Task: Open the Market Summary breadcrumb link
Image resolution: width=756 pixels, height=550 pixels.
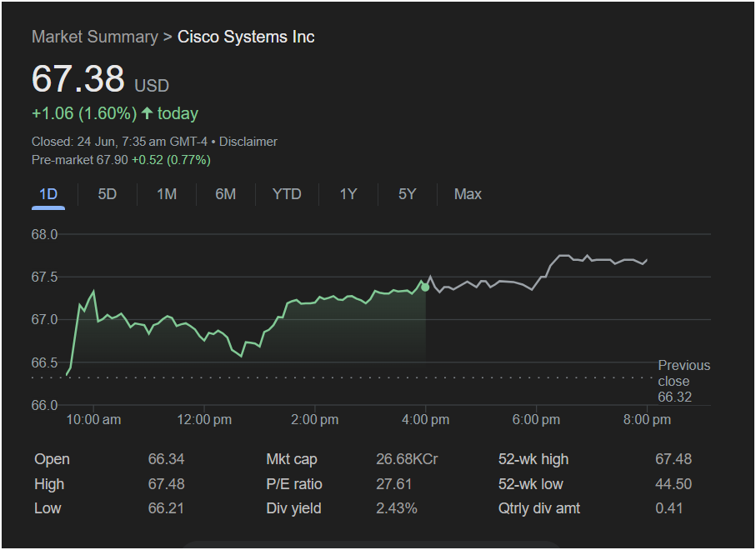Action: 94,37
